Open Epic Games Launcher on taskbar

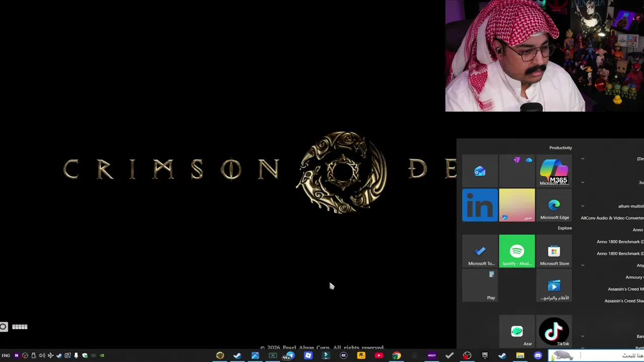(x=485, y=355)
